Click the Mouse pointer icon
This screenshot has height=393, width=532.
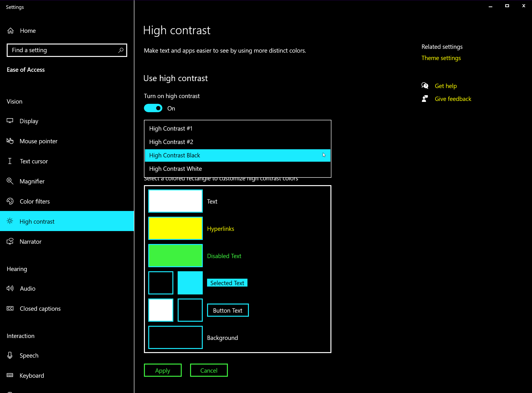(x=10, y=141)
